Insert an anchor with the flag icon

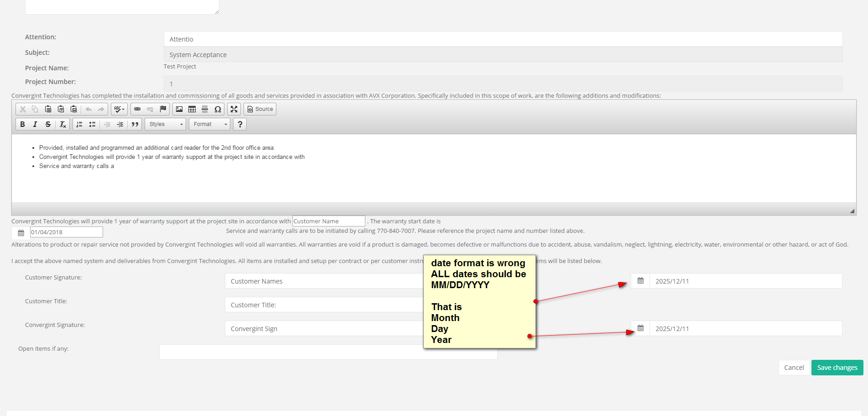pyautogui.click(x=163, y=109)
